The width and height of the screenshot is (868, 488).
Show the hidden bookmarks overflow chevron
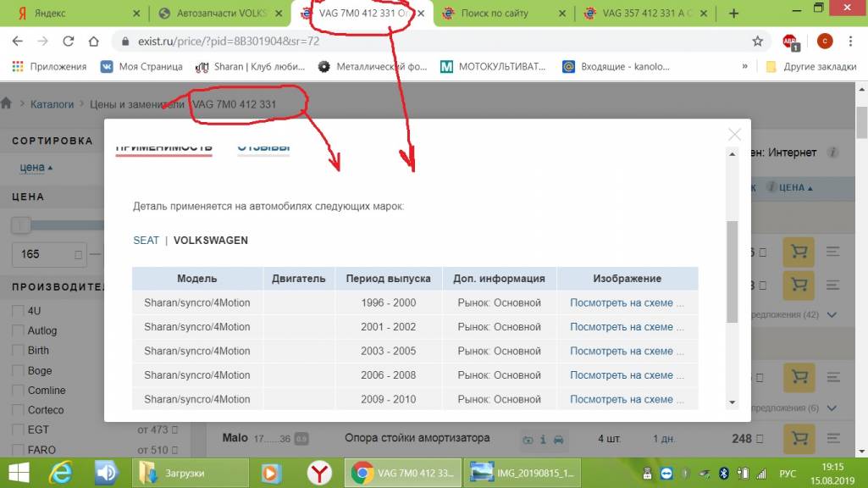(744, 67)
